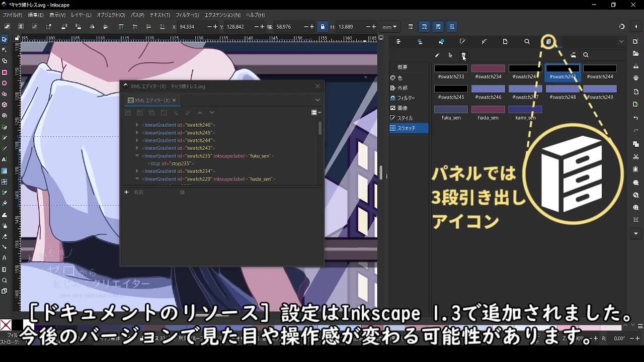Open the mm units dropdown
This screenshot has width=644, height=362.
coord(389,27)
